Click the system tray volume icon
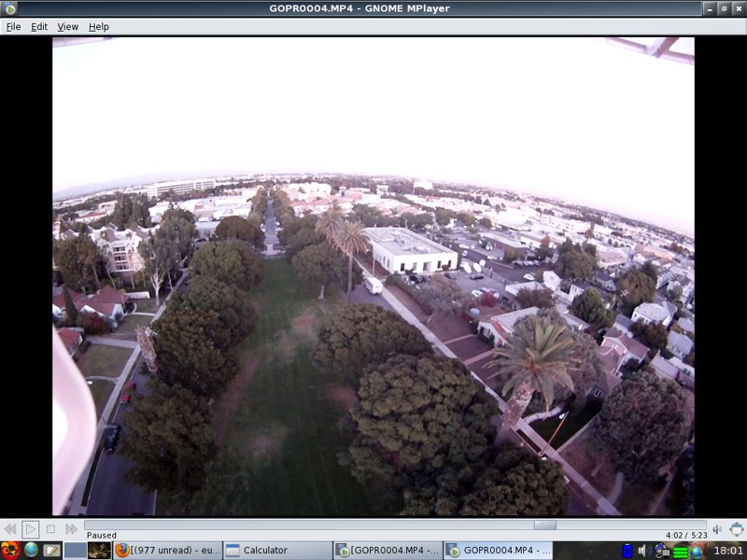The width and height of the screenshot is (747, 560). (x=642, y=551)
